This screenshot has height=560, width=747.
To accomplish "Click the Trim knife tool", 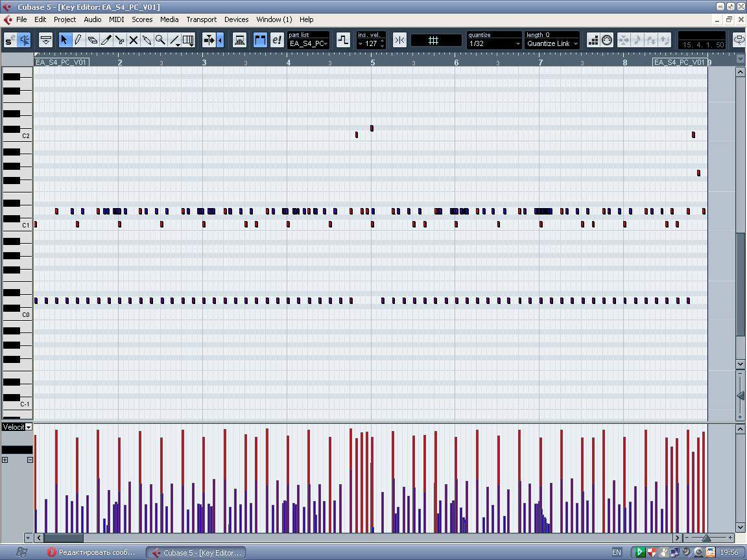I will 106,40.
